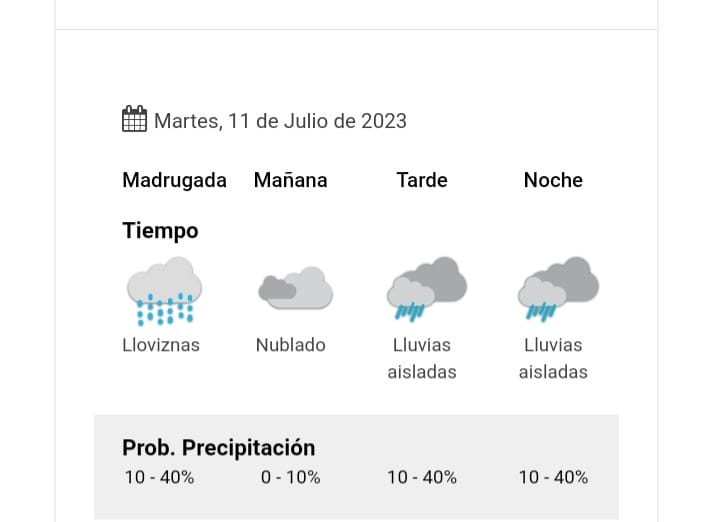Click the Nublado label under Mañana
The width and height of the screenshot is (720, 522).
pos(291,345)
